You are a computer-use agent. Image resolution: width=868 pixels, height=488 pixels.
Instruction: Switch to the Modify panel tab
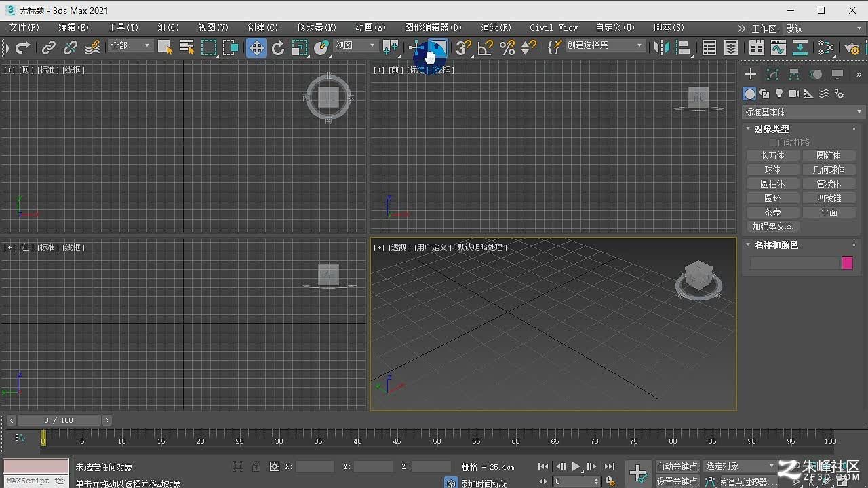pos(772,75)
